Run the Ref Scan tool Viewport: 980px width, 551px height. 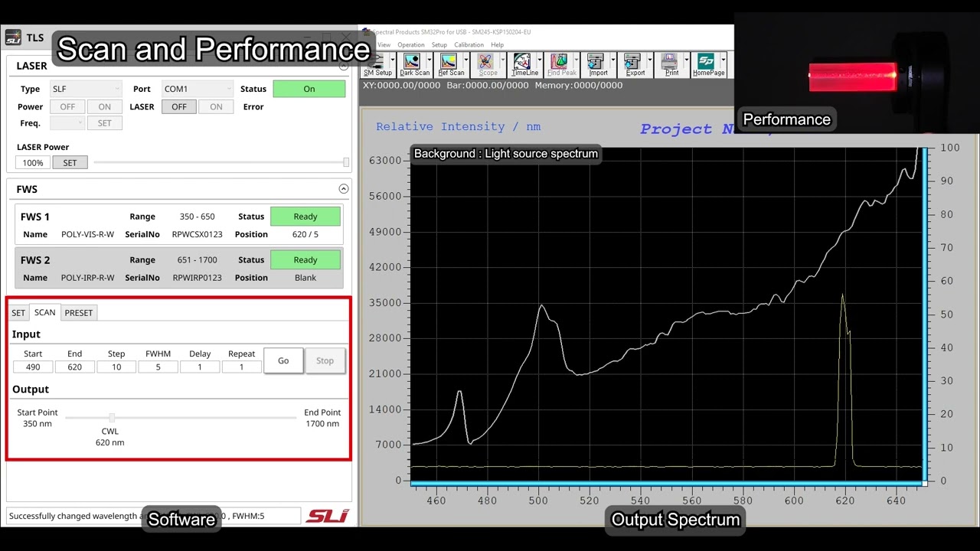coord(451,64)
